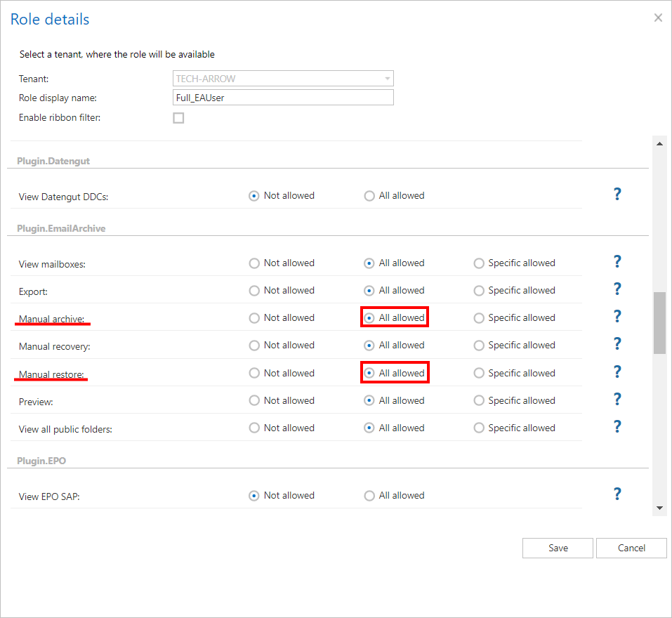
Task: Open help for Manual recovery row
Action: pyautogui.click(x=617, y=344)
